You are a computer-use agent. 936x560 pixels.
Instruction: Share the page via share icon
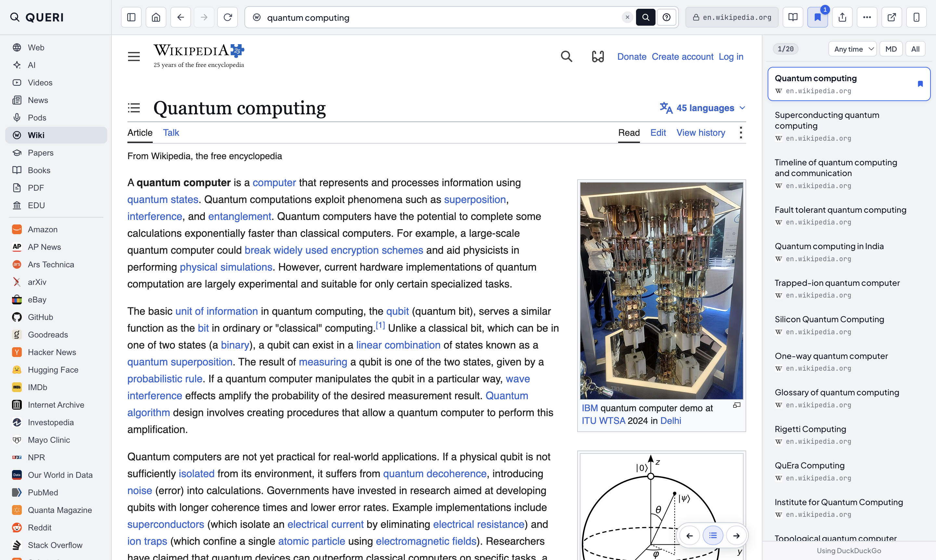[x=842, y=17]
